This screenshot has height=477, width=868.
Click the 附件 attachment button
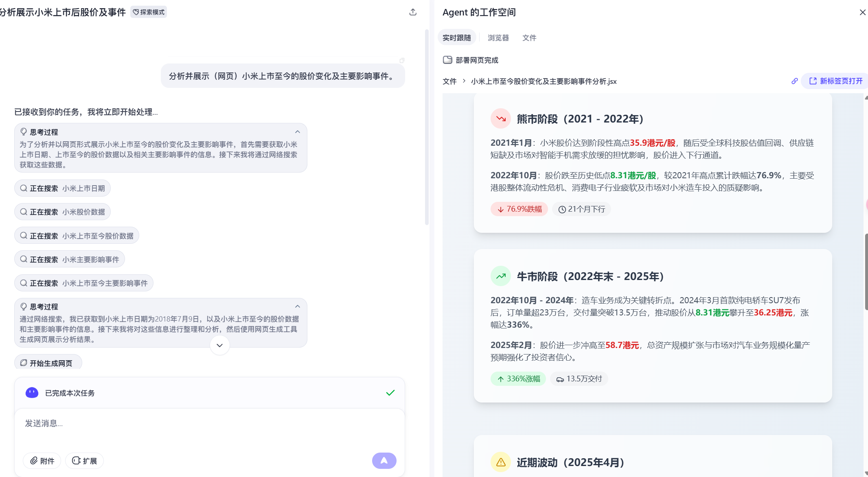pyautogui.click(x=42, y=461)
